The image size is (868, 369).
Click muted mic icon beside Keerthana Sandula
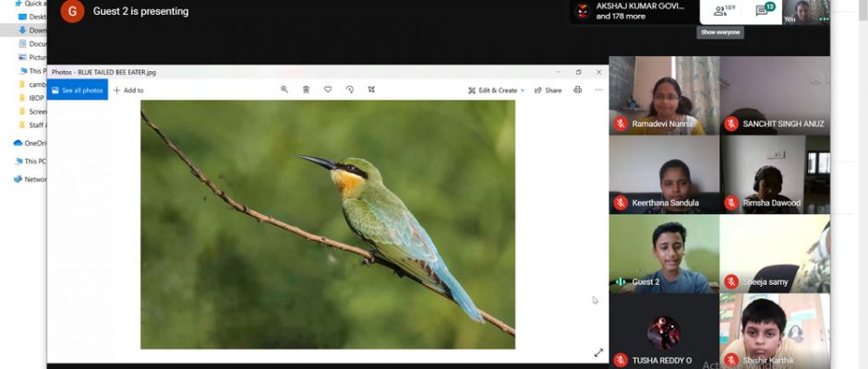tap(621, 203)
